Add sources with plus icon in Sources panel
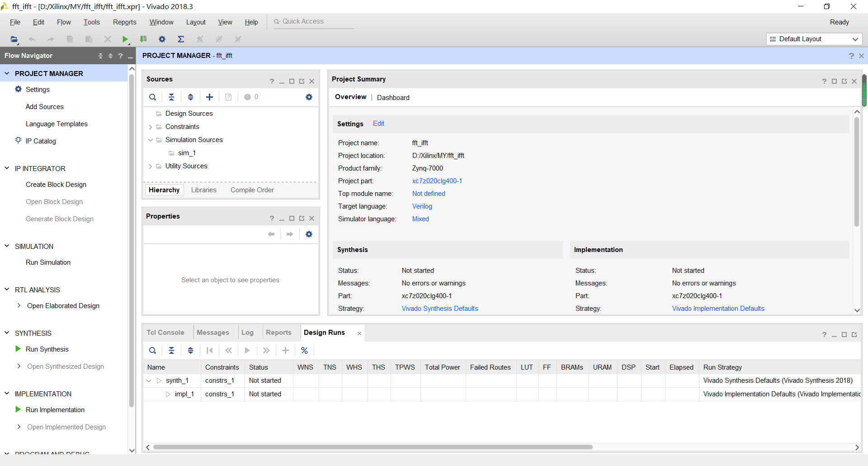The image size is (868, 466). tap(210, 97)
